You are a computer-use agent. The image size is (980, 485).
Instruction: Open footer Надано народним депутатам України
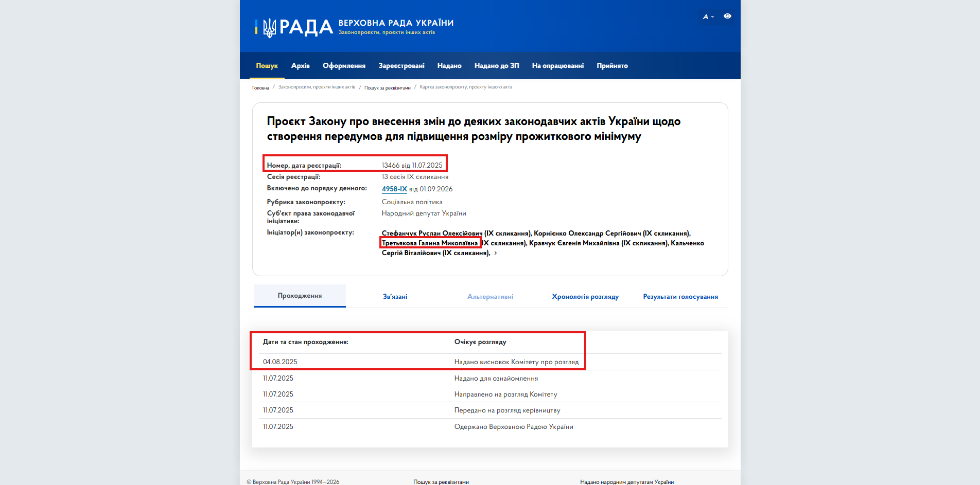coord(627,482)
